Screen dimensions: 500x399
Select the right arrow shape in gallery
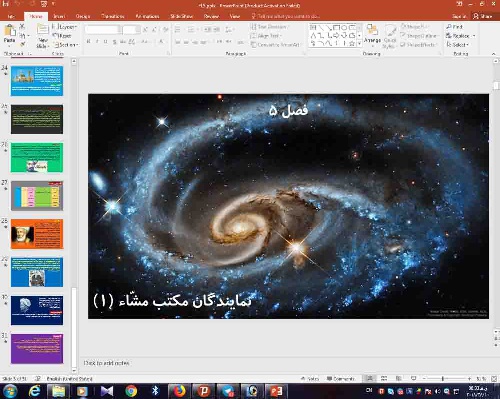pyautogui.click(x=337, y=35)
